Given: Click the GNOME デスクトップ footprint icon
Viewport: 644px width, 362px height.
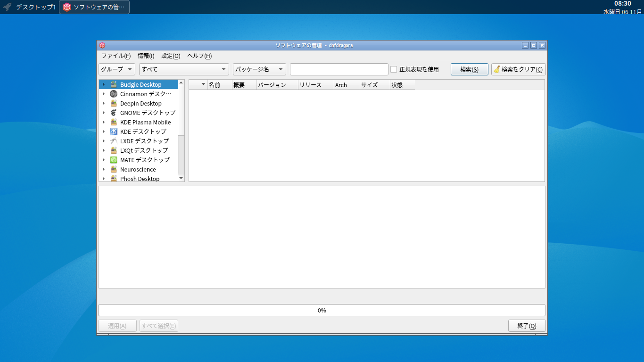Looking at the screenshot, I should [x=114, y=113].
